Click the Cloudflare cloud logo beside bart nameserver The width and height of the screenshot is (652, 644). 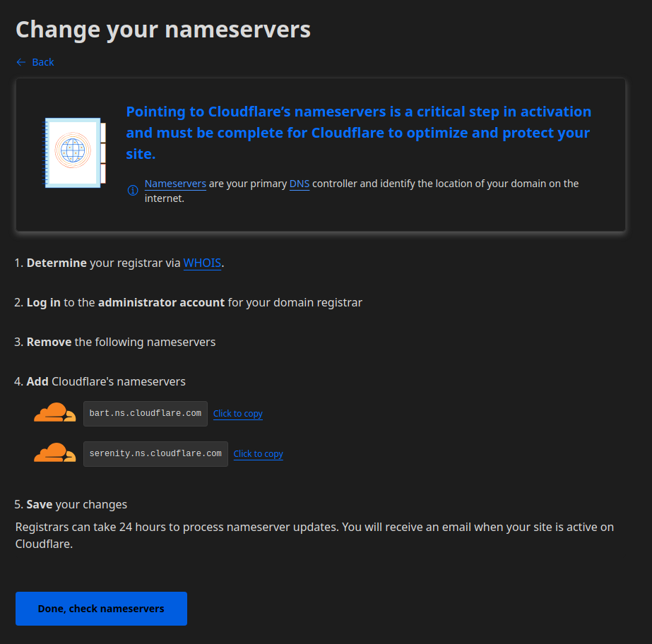point(54,413)
